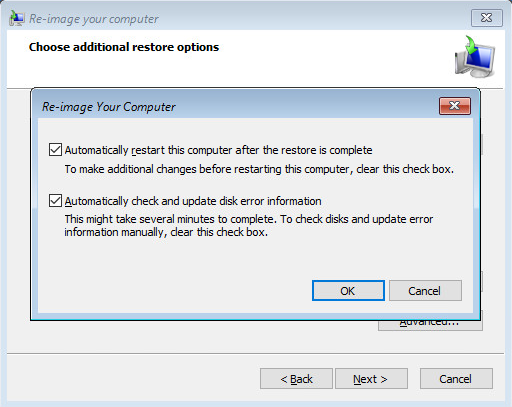The height and width of the screenshot is (407, 512).
Task: Go to previous step with Back button
Action: (296, 379)
